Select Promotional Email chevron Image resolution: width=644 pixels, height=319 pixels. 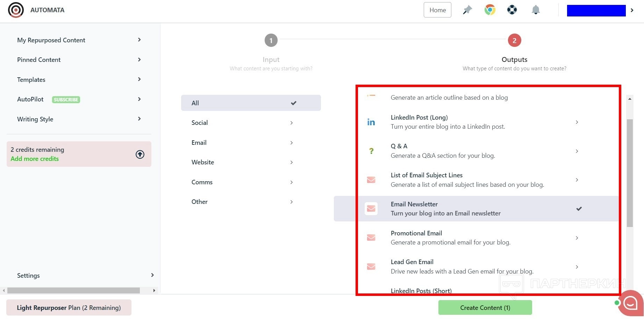(x=577, y=238)
